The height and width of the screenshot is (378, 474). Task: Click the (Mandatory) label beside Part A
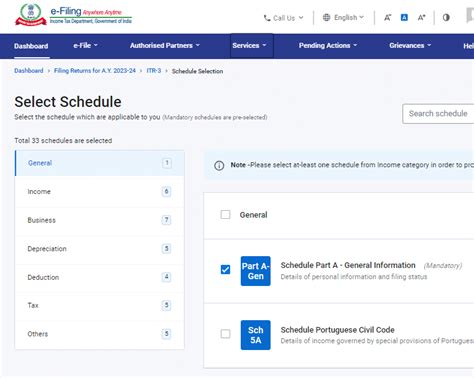[443, 266]
